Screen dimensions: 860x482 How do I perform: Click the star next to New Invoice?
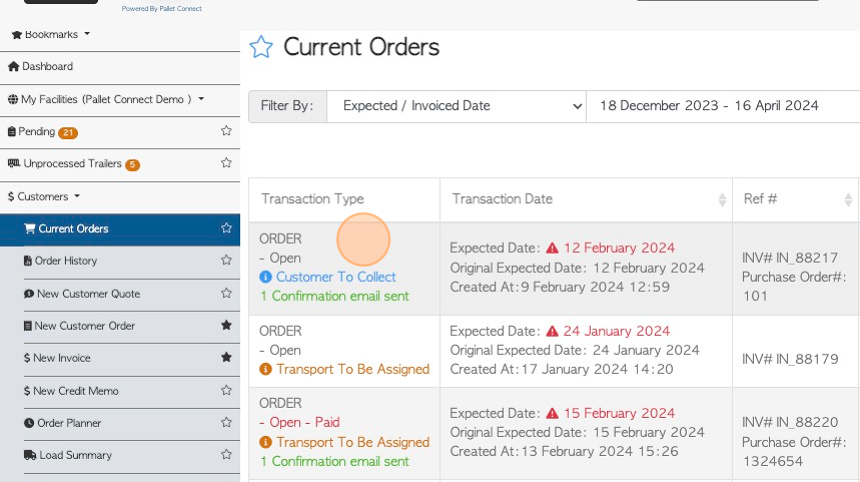click(x=226, y=357)
